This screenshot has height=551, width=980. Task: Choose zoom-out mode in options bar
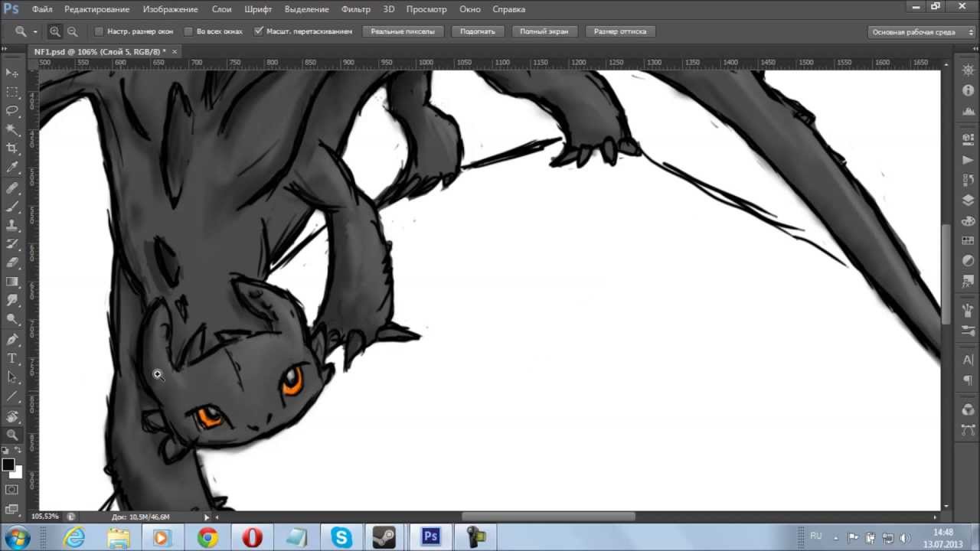[73, 31]
